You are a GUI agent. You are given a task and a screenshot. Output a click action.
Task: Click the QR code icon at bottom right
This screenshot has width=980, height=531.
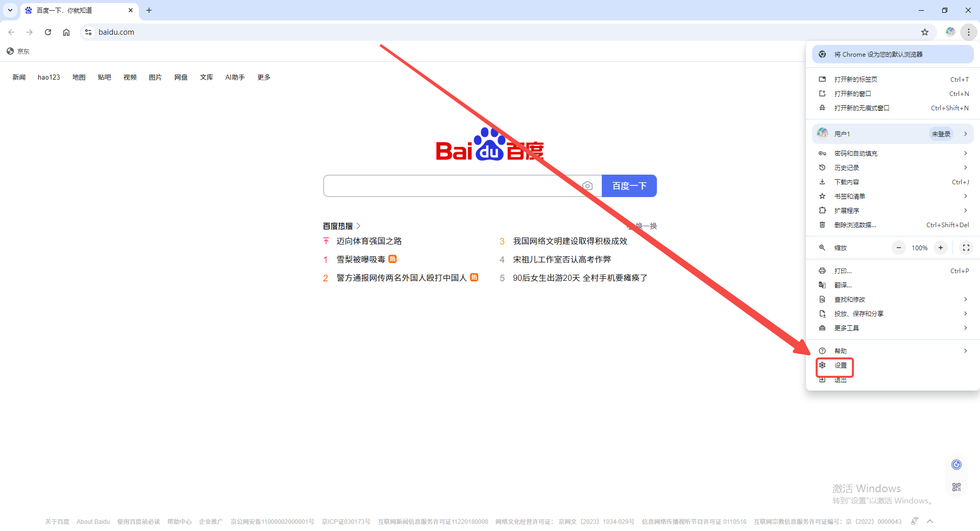(957, 487)
